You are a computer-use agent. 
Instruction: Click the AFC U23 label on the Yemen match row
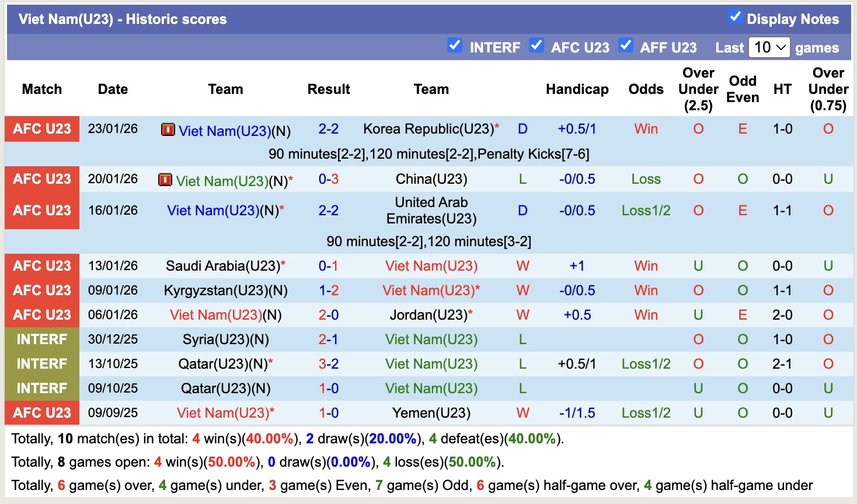click(42, 413)
